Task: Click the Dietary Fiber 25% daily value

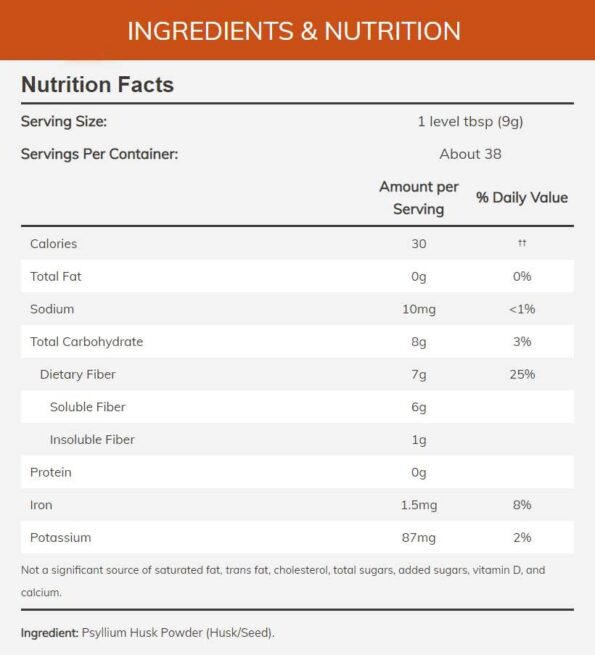Action: (522, 374)
